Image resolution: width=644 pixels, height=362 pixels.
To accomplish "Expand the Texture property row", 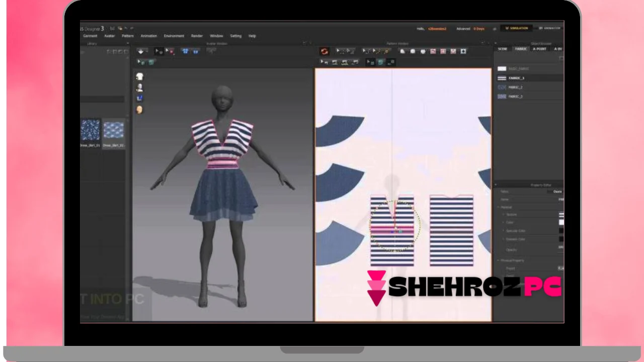I will pos(503,215).
